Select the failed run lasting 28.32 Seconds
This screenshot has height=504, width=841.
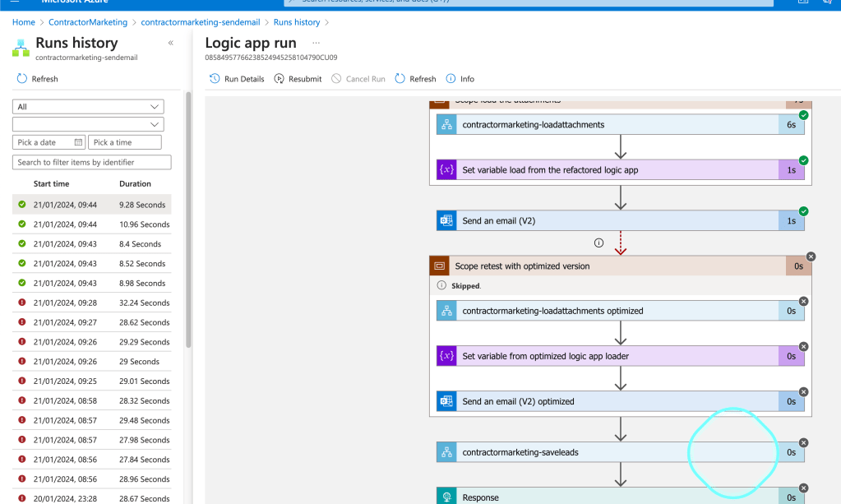pyautogui.click(x=92, y=400)
